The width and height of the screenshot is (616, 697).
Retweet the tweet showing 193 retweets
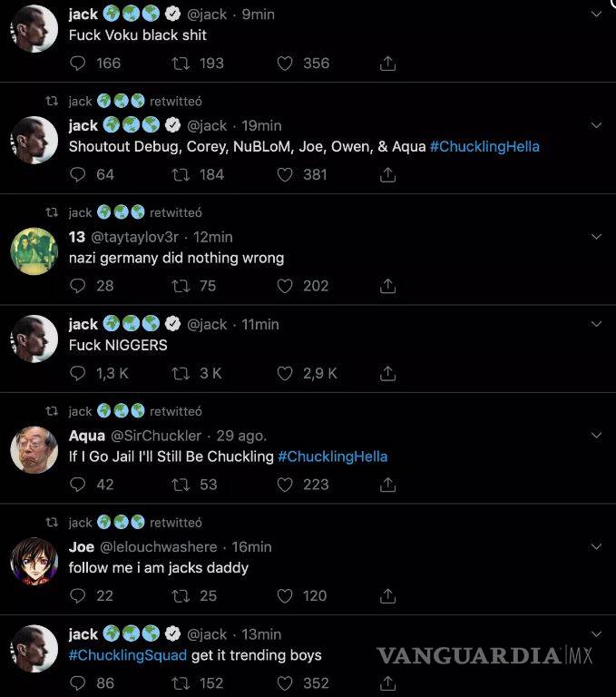click(180, 64)
